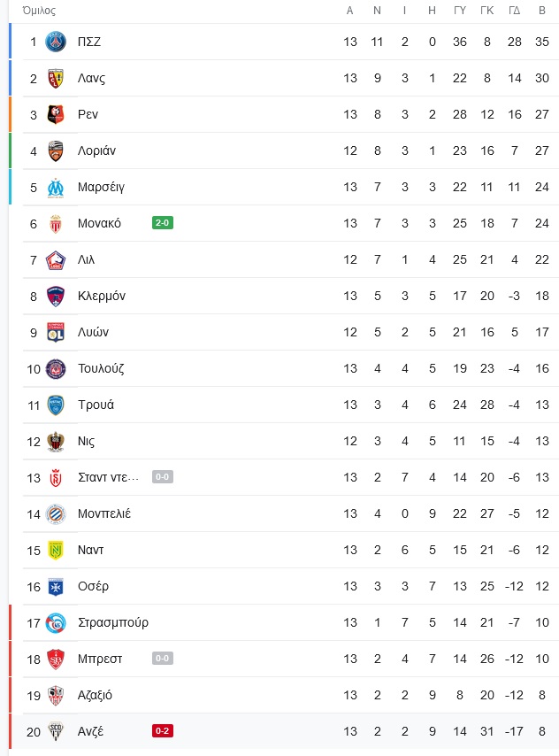Open the Μαρσέιγ club logo

pyautogui.click(x=56, y=187)
